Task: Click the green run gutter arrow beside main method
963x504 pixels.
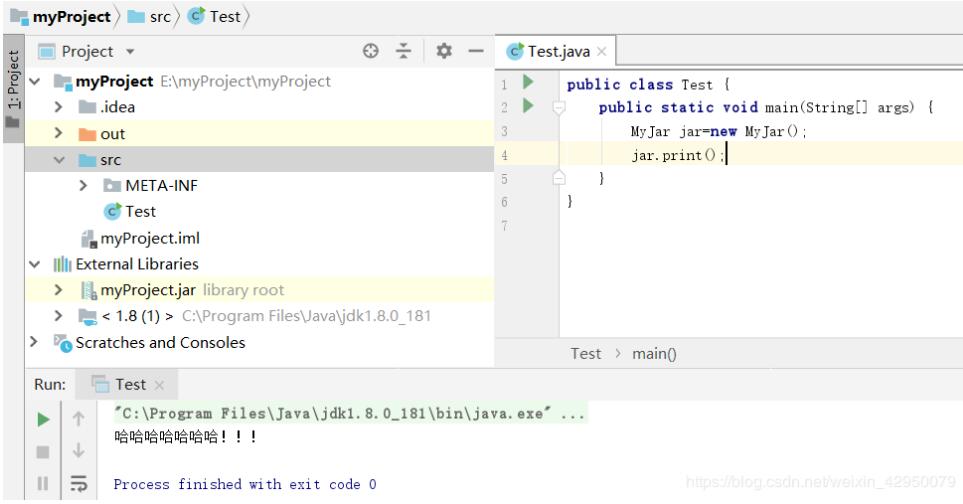Action: click(x=528, y=107)
